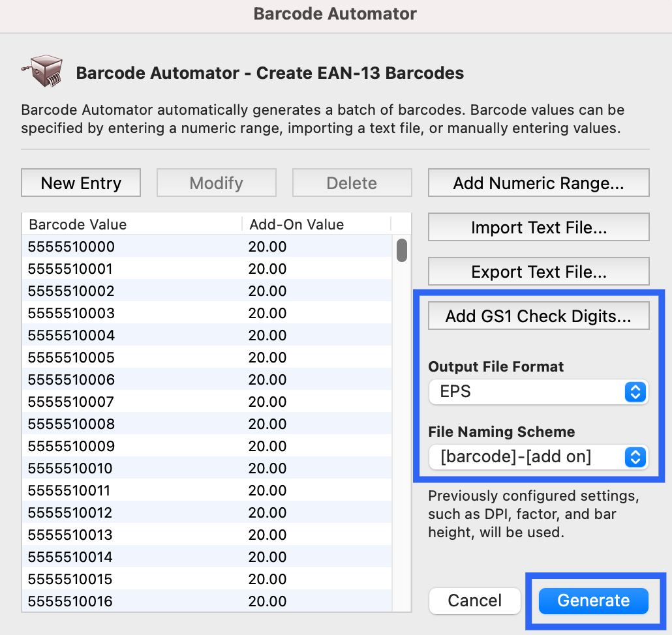Screen dimensions: 672x635
Task: Select barcode row 5555510014
Action: coord(207,557)
